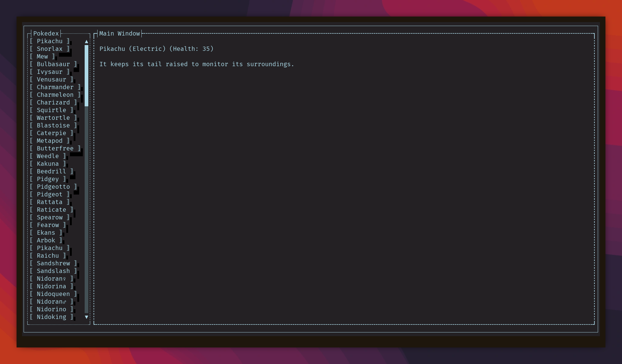This screenshot has height=364, width=622.
Task: Open Beedrill details
Action: 52,172
